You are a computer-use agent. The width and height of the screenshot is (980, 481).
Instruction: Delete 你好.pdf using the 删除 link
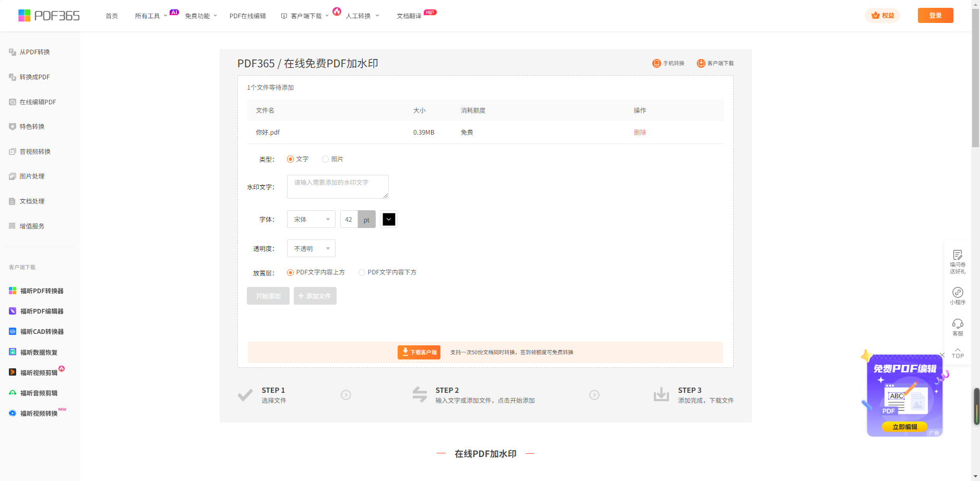pyautogui.click(x=640, y=133)
